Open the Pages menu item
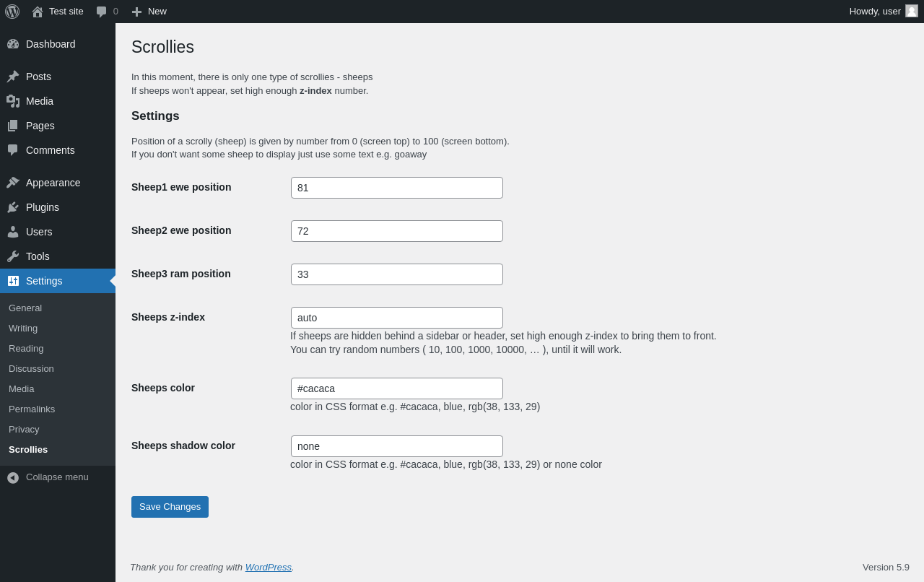 click(x=40, y=126)
